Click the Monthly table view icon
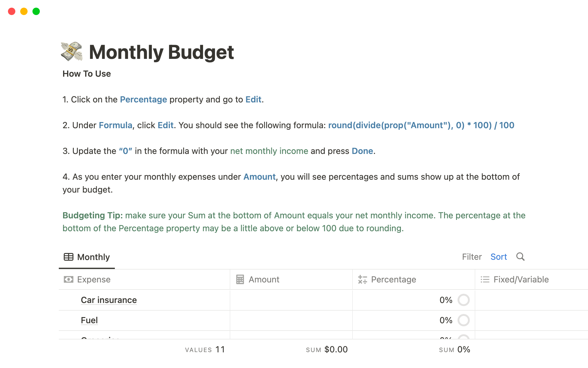Screen dimensions: 588x368 (68, 257)
